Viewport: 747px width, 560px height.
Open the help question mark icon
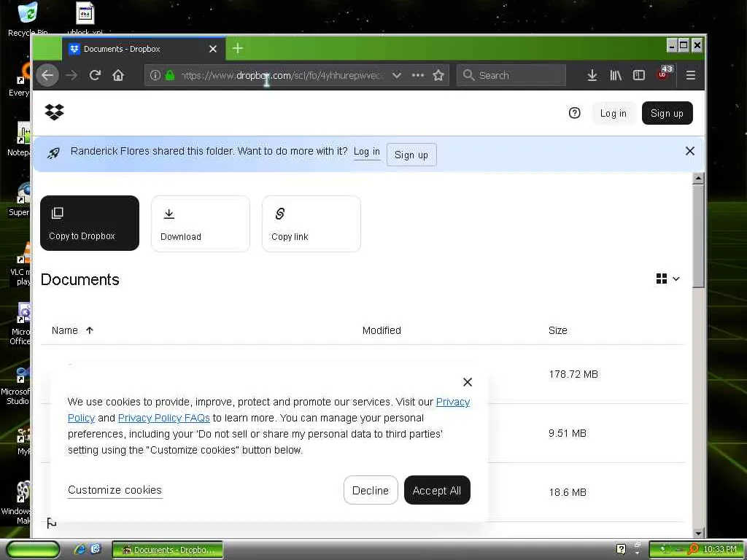[x=575, y=113]
